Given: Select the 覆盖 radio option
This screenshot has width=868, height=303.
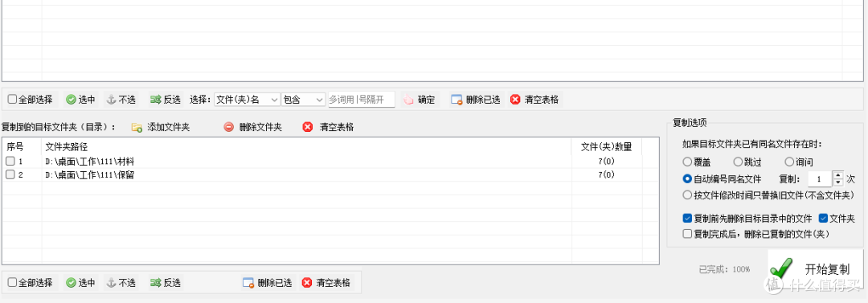Looking at the screenshot, I should [687, 162].
